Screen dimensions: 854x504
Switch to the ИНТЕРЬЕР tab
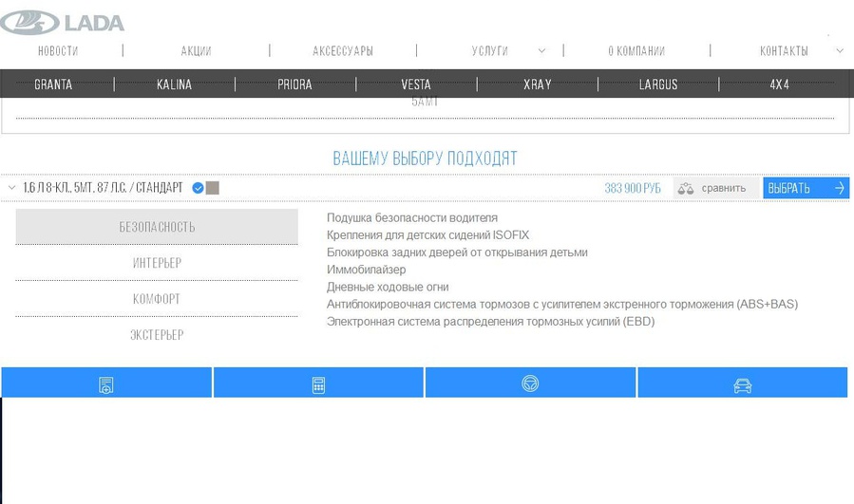[157, 263]
